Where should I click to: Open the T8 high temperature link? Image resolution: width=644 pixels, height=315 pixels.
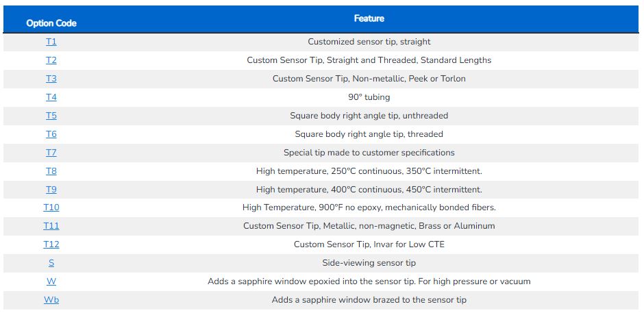51,171
